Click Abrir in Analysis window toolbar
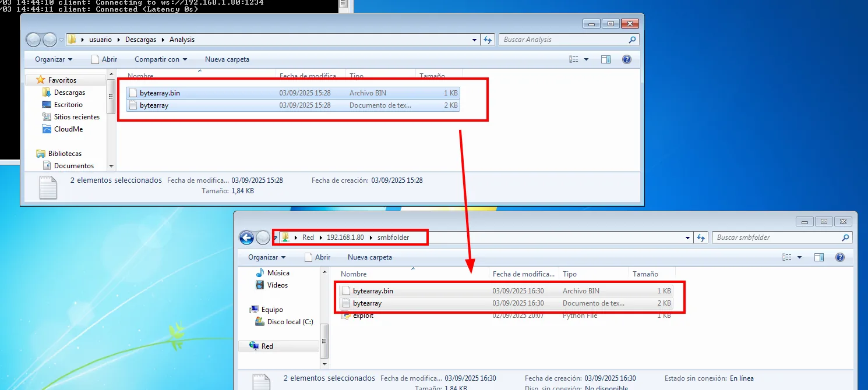868x390 pixels. (104, 59)
